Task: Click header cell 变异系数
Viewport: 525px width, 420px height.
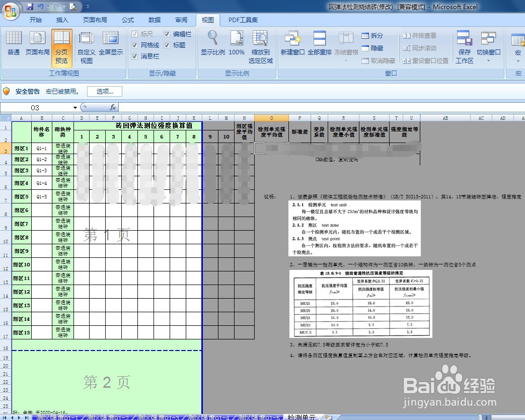Action: [x=319, y=131]
